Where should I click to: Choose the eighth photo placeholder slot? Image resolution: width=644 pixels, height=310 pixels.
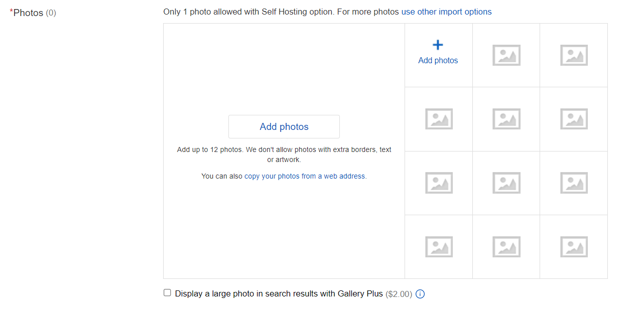[x=506, y=183]
